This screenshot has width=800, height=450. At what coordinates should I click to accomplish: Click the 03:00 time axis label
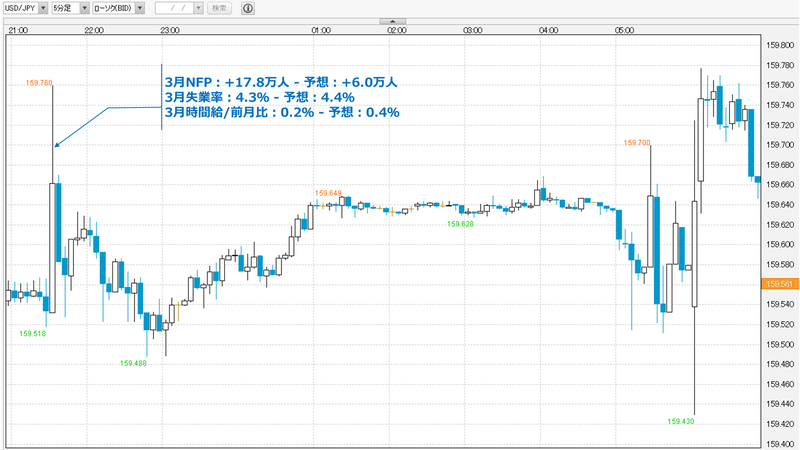473,30
